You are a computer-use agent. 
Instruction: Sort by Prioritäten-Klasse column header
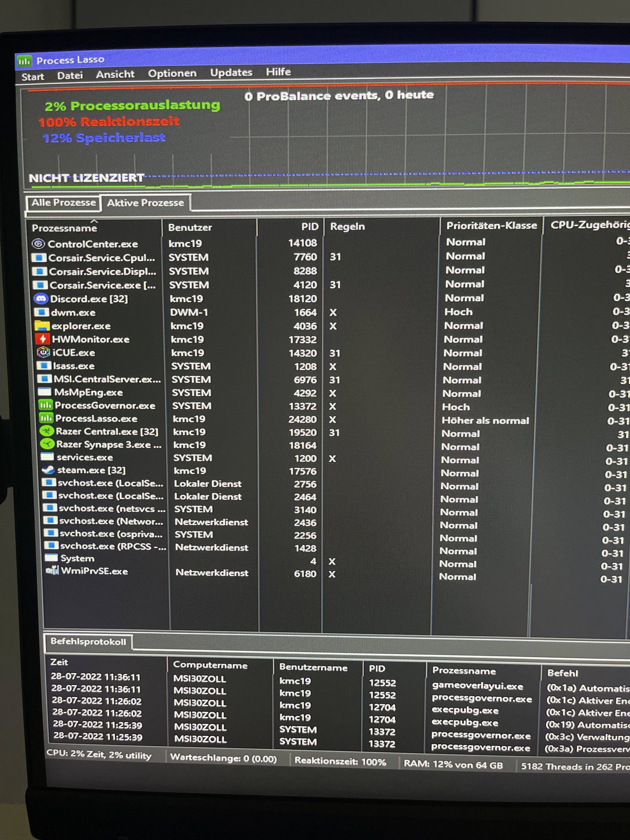tap(491, 226)
